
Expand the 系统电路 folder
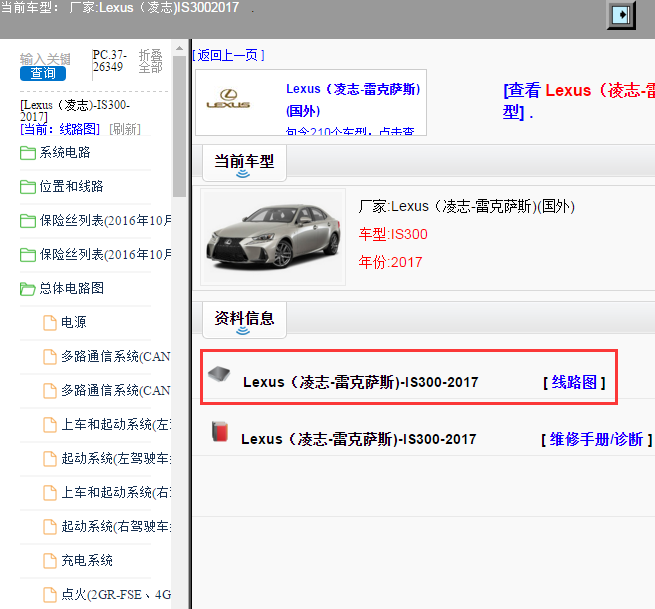pyautogui.click(x=65, y=152)
